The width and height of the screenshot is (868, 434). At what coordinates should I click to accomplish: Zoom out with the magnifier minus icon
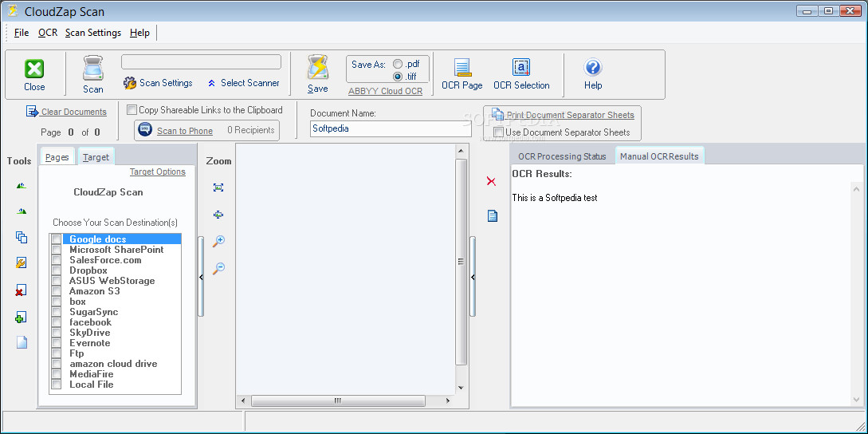(x=218, y=268)
